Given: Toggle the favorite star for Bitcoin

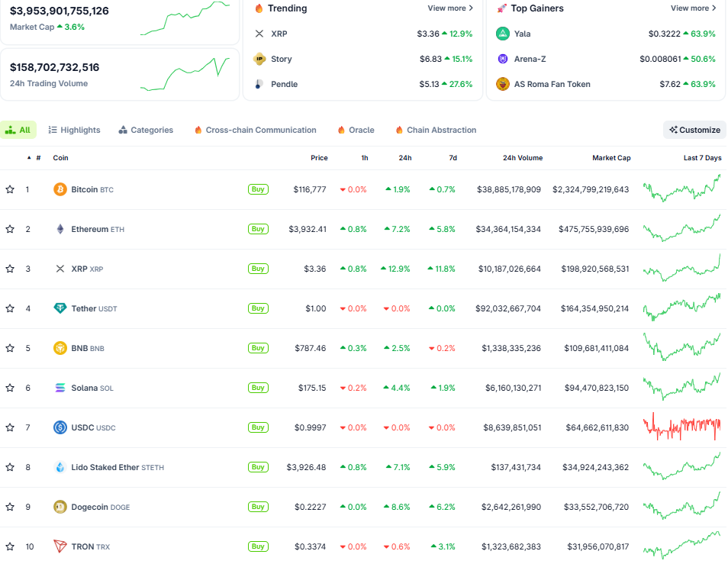Looking at the screenshot, I should click(x=10, y=189).
